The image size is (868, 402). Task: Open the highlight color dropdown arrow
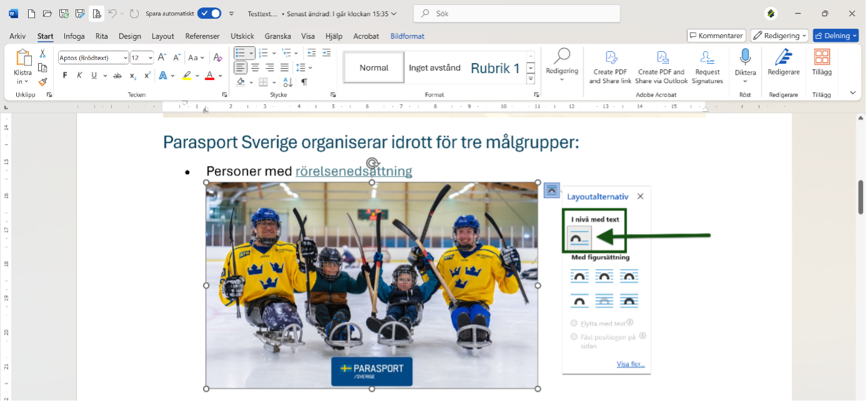click(197, 76)
